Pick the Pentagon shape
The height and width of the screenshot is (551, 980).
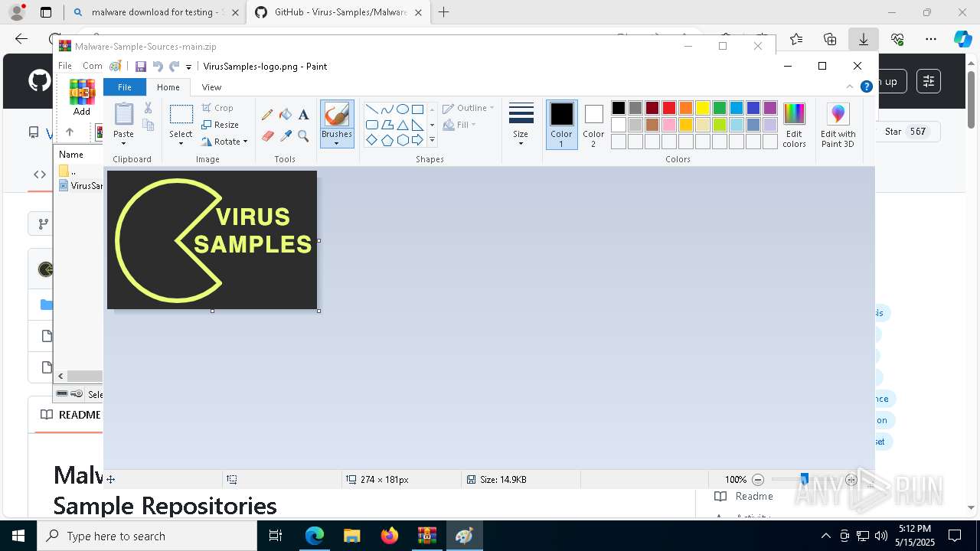[x=387, y=140]
